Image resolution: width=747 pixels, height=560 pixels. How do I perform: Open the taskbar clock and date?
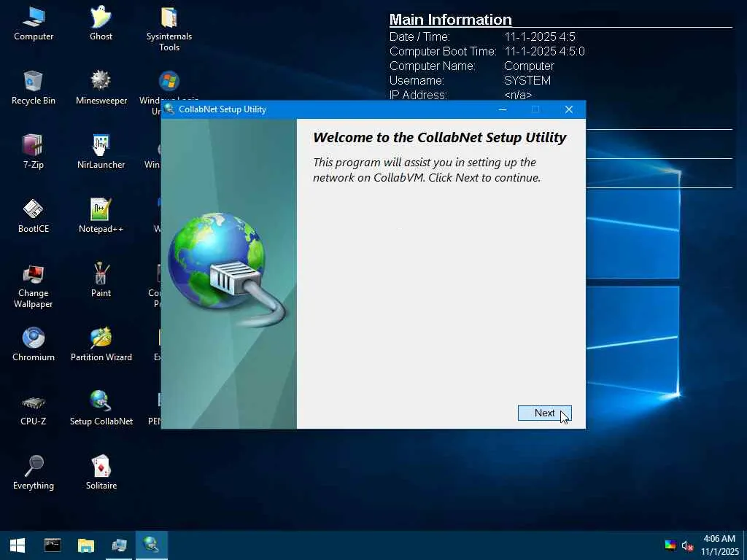coord(719,545)
